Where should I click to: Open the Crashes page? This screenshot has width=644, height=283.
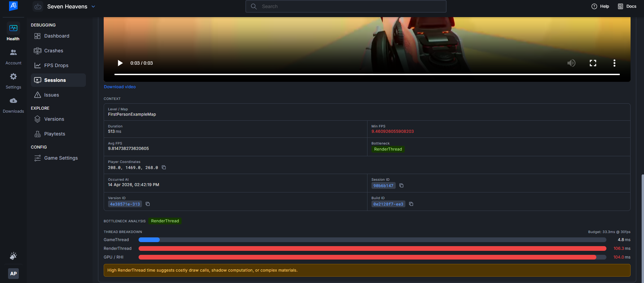53,51
